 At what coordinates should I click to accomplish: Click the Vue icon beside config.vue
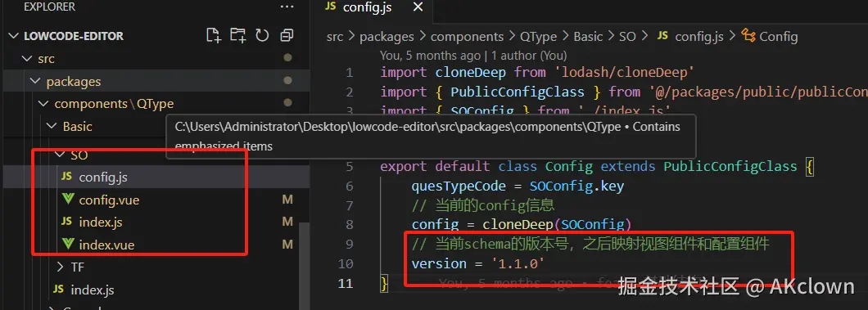67,200
